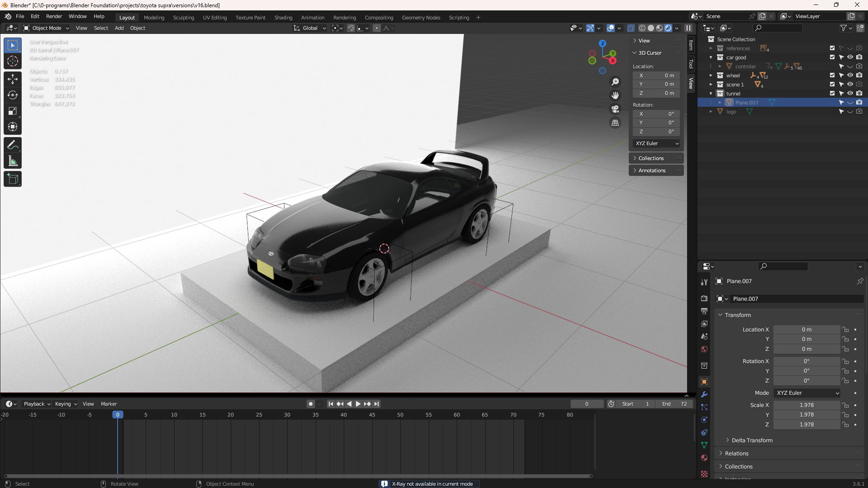Open the Particles properties tab
This screenshot has width=868, height=488.
pyautogui.click(x=704, y=407)
